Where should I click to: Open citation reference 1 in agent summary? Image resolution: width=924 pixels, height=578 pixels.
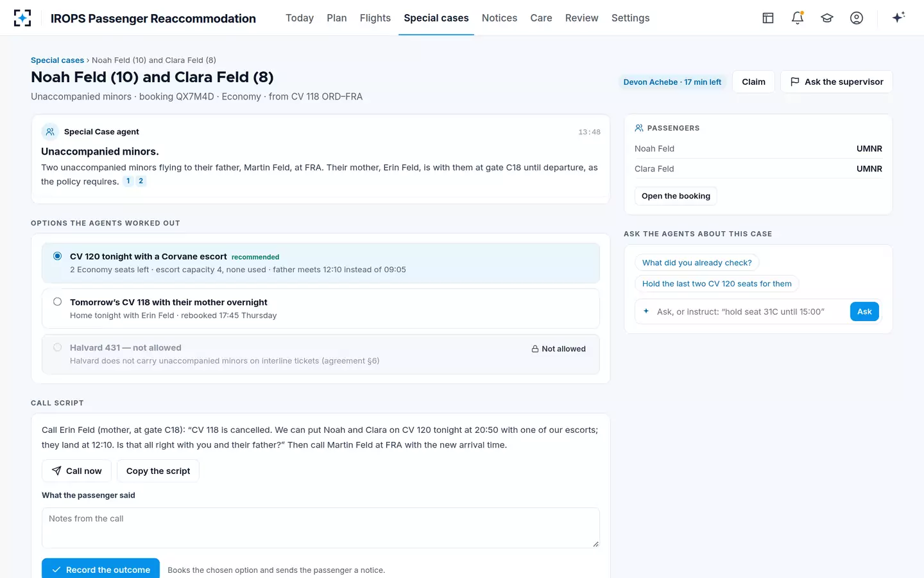point(128,181)
